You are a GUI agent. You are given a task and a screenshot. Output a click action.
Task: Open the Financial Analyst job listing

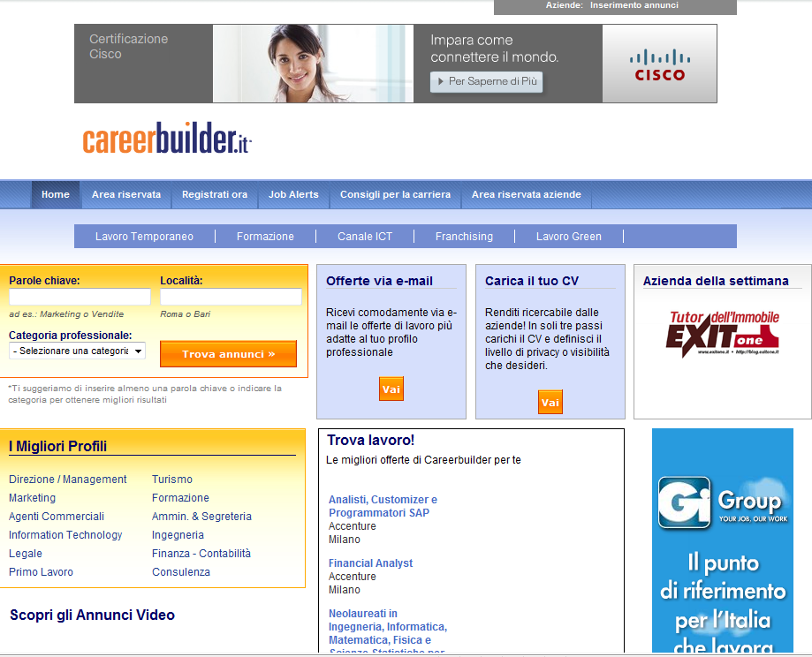(370, 563)
